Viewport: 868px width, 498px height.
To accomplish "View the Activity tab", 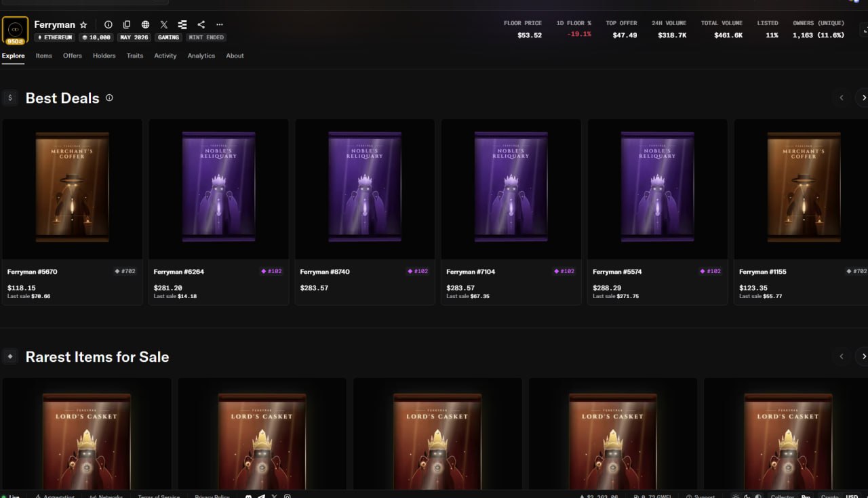I will pyautogui.click(x=165, y=56).
